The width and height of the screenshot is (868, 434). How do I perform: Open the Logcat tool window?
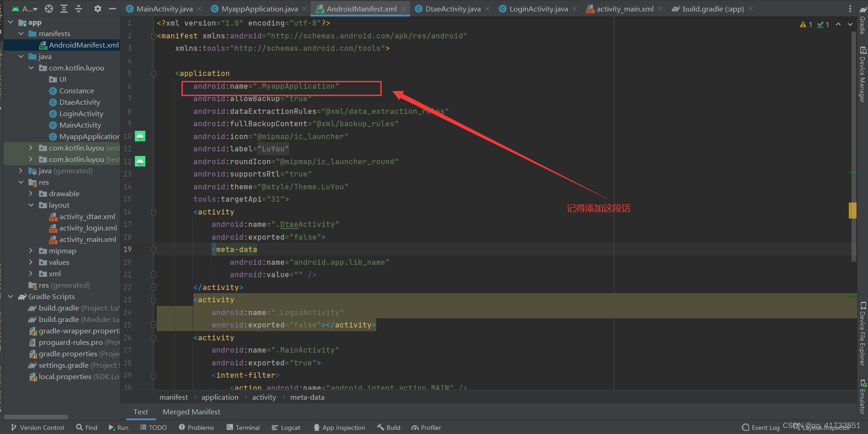pyautogui.click(x=286, y=427)
